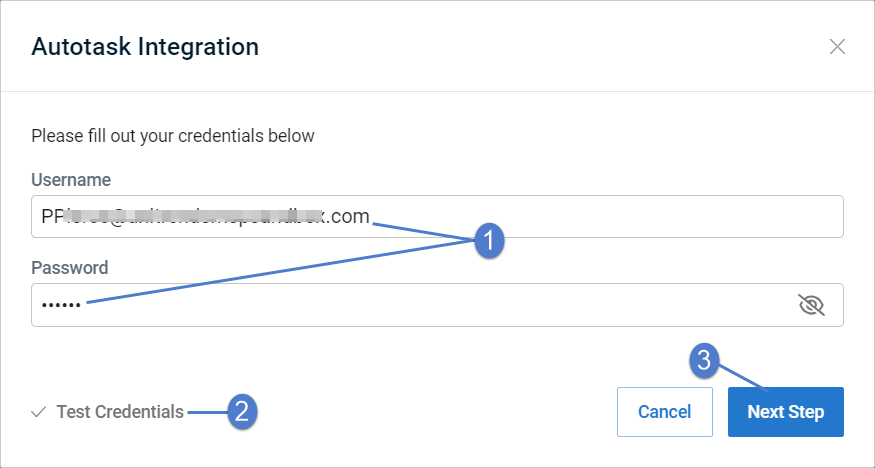Viewport: 875px width, 468px height.
Task: Focus the Password input field
Action: tap(437, 305)
